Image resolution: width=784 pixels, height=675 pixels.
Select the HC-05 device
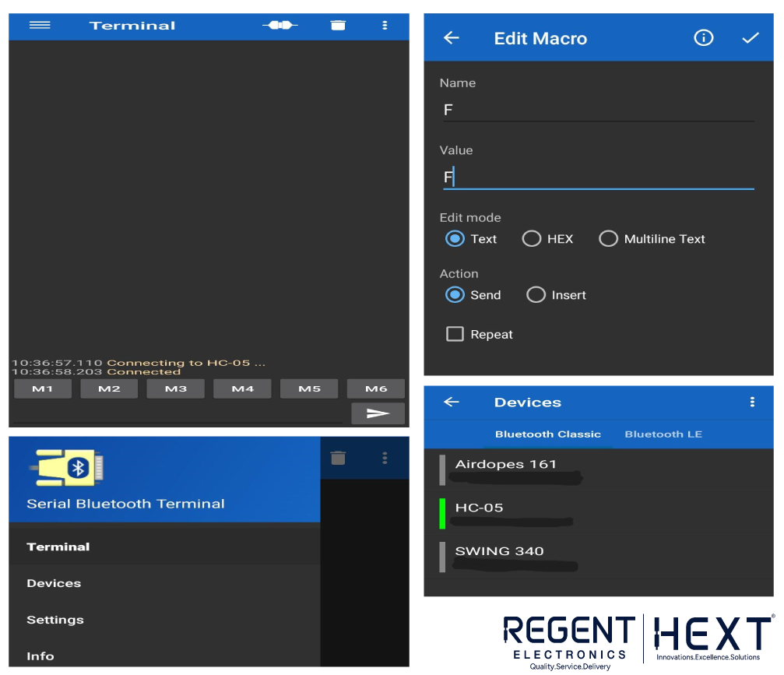pyautogui.click(x=599, y=514)
